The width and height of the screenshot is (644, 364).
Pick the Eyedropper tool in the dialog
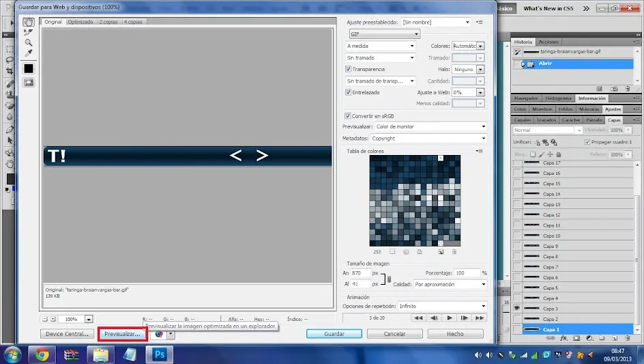[29, 53]
